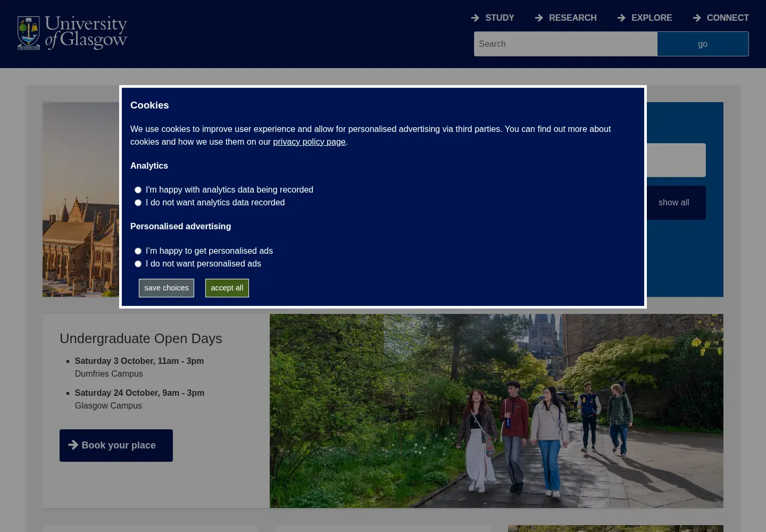Select happy with analytics data being recorded
Screen dimensions: 766x532
[138, 190]
